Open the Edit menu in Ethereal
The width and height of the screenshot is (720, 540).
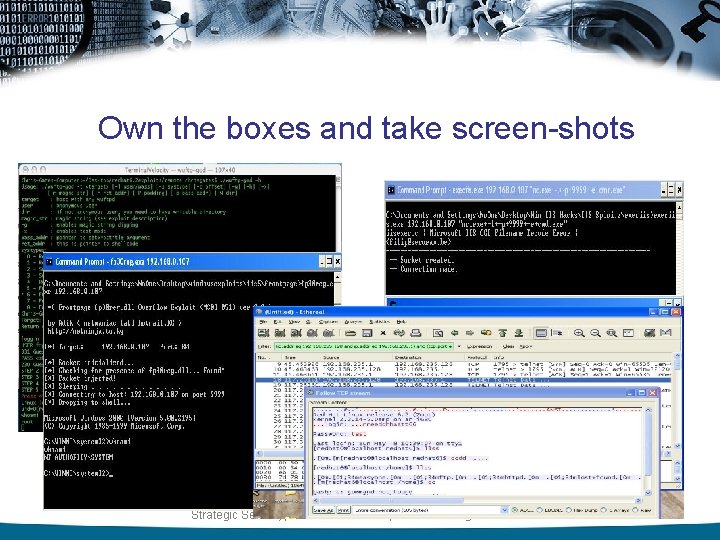click(278, 322)
